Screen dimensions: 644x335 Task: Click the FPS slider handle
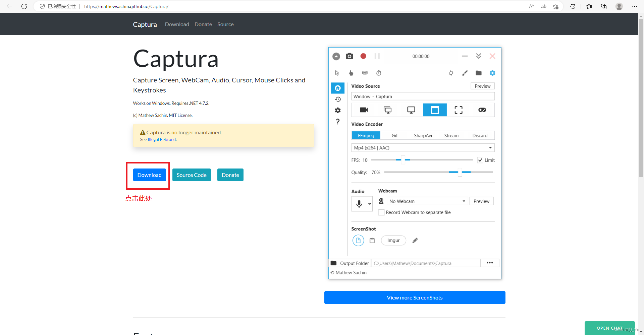click(403, 160)
